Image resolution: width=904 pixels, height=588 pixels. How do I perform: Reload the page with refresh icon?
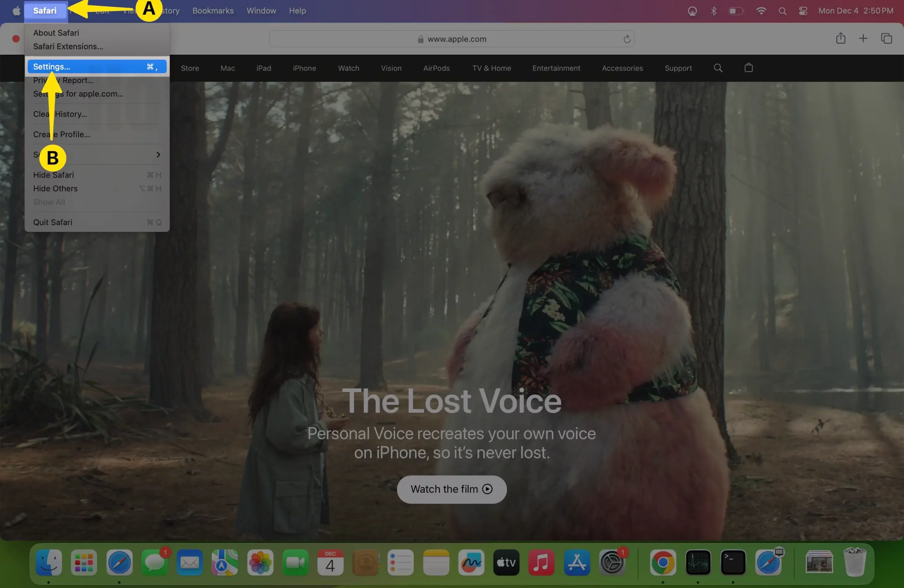[x=627, y=39]
